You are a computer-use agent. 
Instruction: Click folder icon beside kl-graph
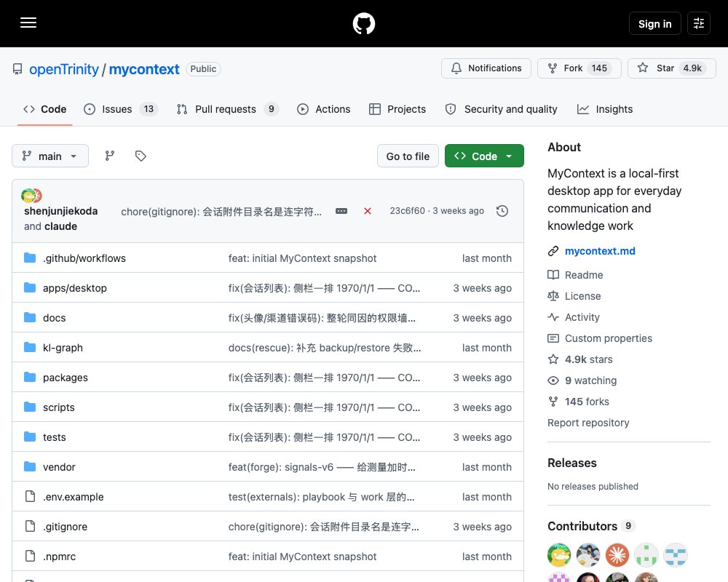[x=30, y=347]
